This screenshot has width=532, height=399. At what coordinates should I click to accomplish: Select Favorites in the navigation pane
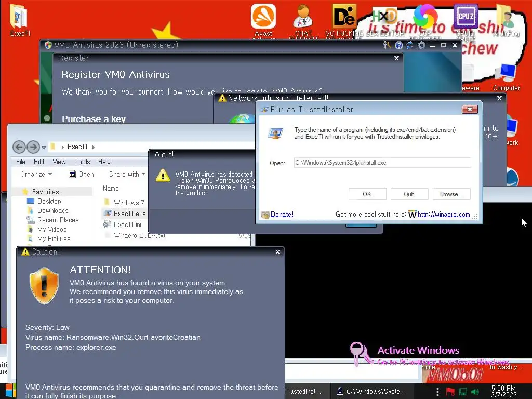coord(46,192)
